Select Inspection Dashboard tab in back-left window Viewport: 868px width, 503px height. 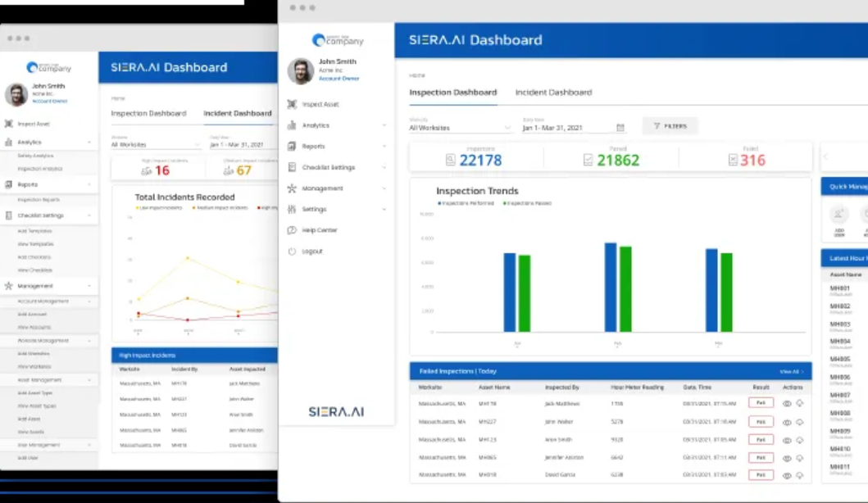point(148,113)
